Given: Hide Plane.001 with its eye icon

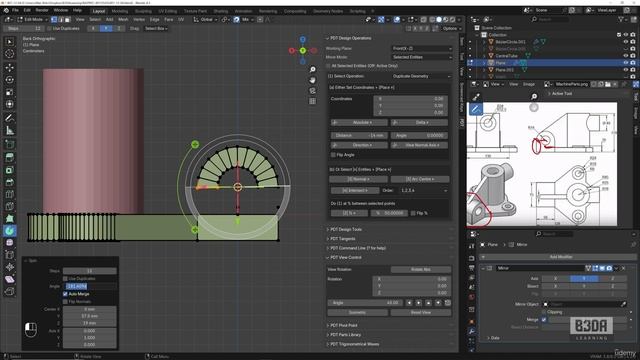Looking at the screenshot, I should coord(625,70).
